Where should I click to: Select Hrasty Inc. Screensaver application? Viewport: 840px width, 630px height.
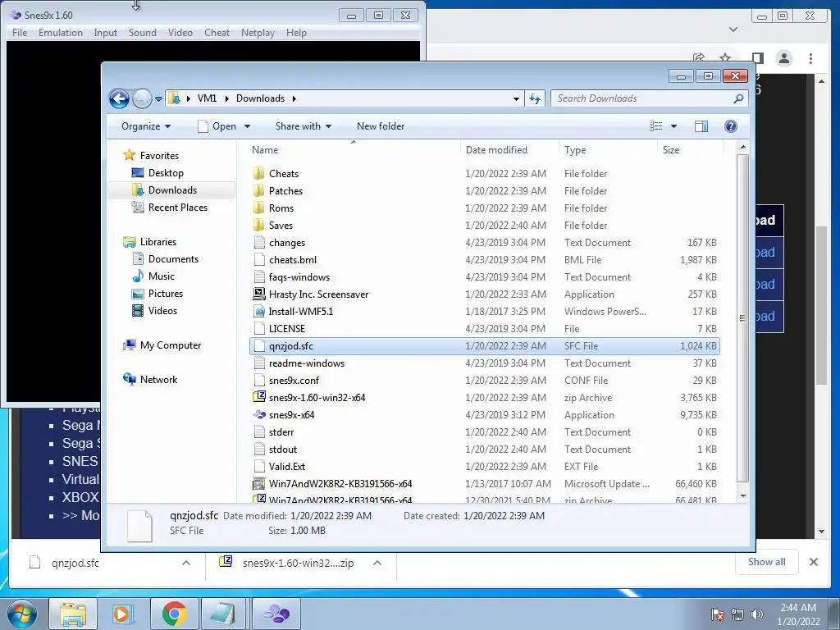coord(318,294)
